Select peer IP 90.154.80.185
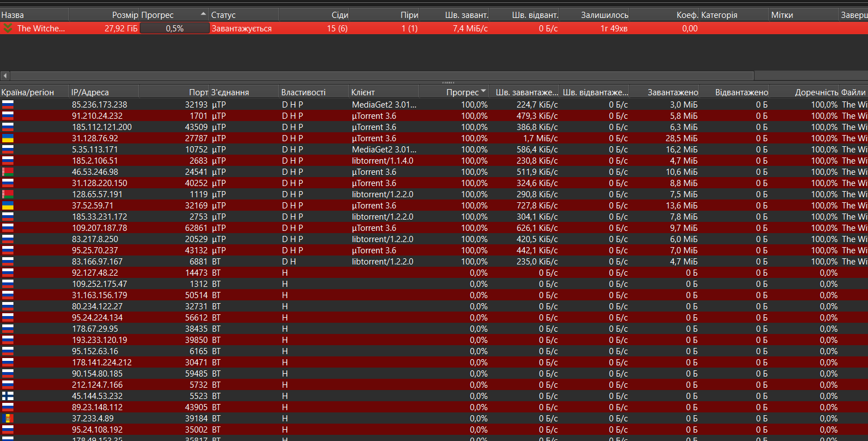 point(97,373)
